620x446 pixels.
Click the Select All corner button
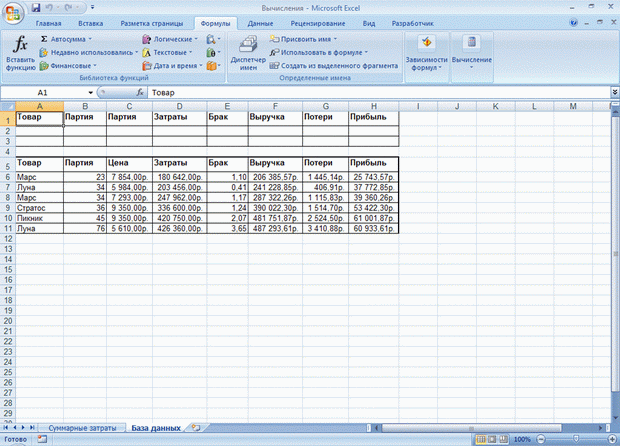pos(8,106)
